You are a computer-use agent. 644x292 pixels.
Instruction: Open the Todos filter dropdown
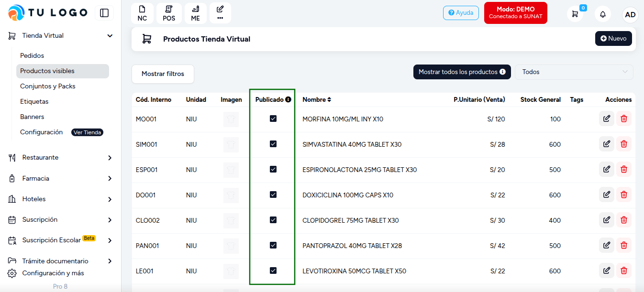coord(574,72)
